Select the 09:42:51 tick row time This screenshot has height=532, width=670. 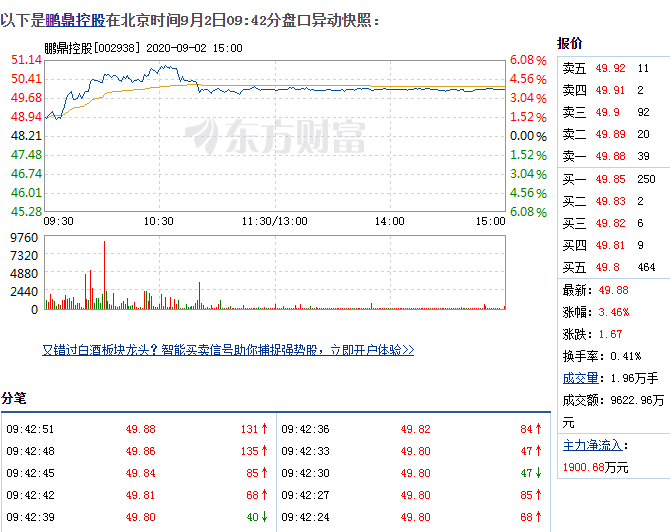[30, 429]
